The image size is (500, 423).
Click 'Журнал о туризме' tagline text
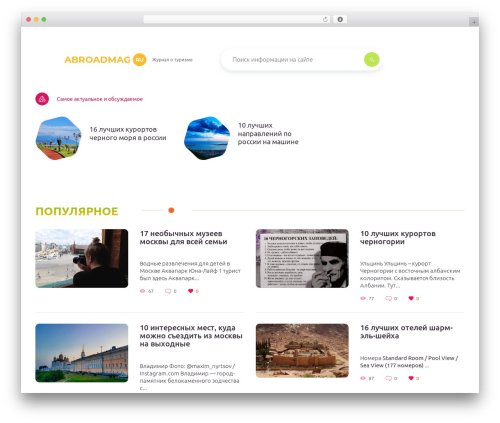pos(172,60)
